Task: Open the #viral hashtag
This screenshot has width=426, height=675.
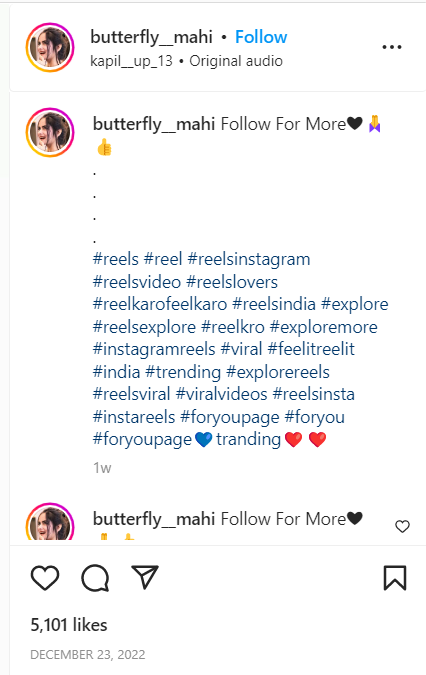Action: pyautogui.click(x=241, y=349)
